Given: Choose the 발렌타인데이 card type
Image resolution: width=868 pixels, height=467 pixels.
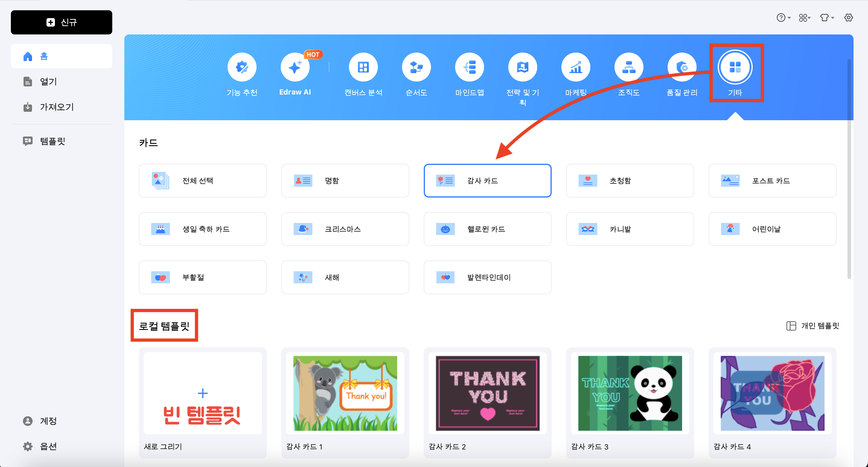Looking at the screenshot, I should point(488,277).
